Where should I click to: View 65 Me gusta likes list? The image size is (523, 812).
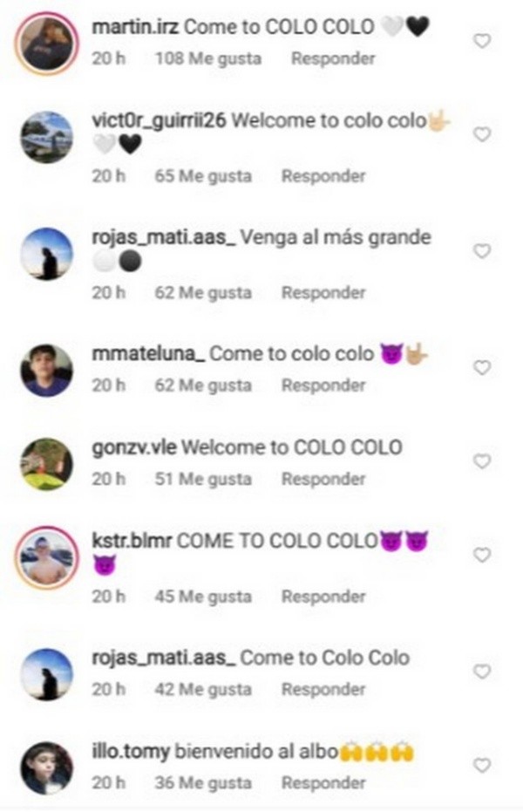pyautogui.click(x=203, y=176)
